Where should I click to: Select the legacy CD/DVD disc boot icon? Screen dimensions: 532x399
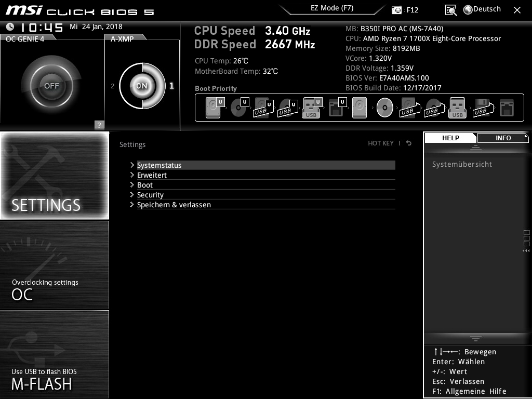pyautogui.click(x=385, y=108)
